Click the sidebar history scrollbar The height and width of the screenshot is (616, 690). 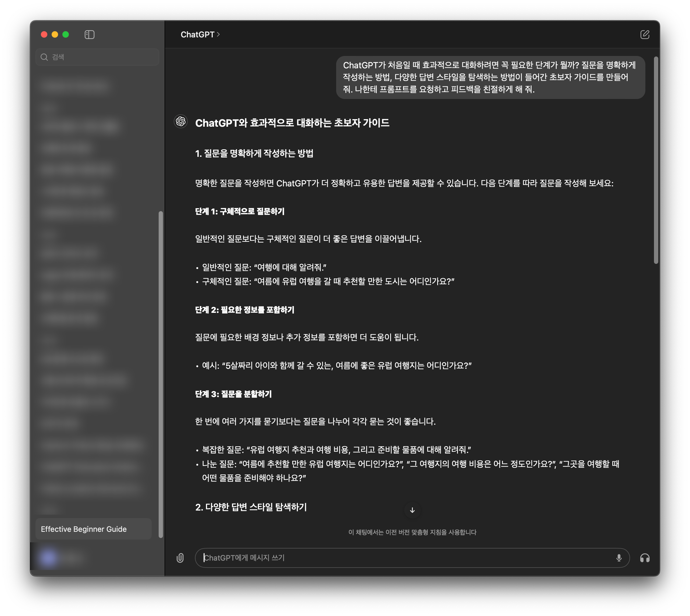(161, 374)
